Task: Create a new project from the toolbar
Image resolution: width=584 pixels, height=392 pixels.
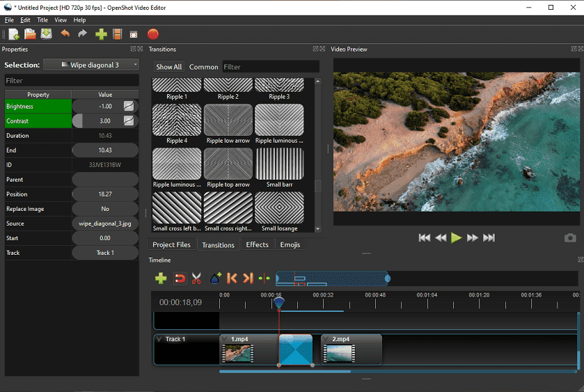Action: [14, 34]
